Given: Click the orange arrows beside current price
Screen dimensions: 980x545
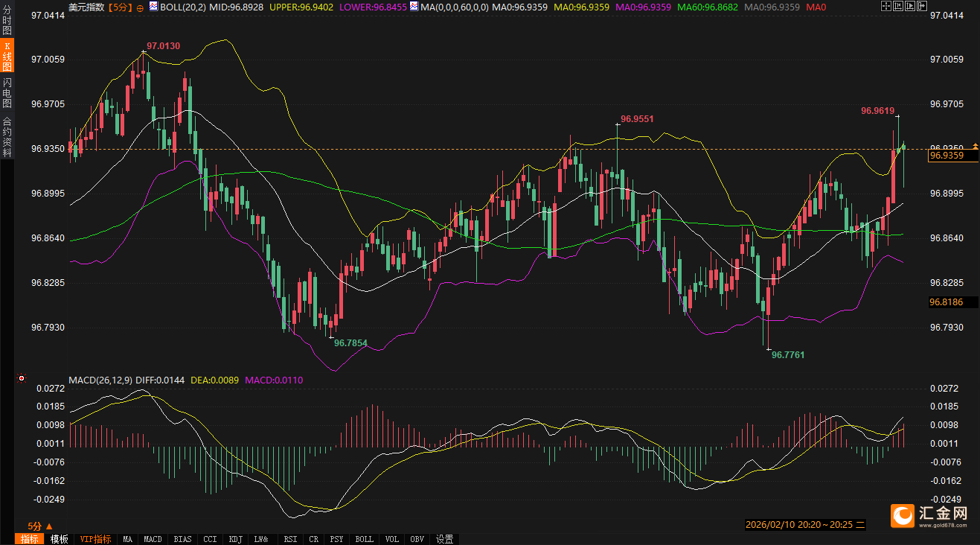Looking at the screenshot, I should [x=976, y=145].
